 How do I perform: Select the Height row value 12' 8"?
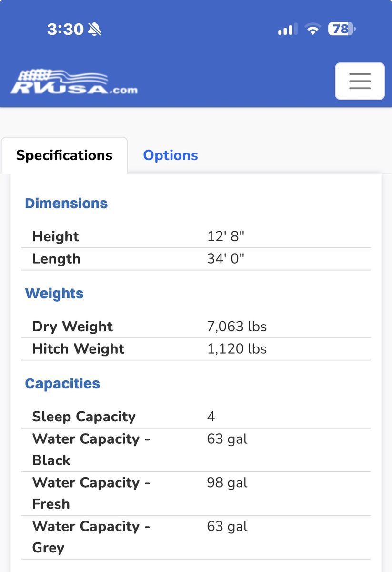226,236
